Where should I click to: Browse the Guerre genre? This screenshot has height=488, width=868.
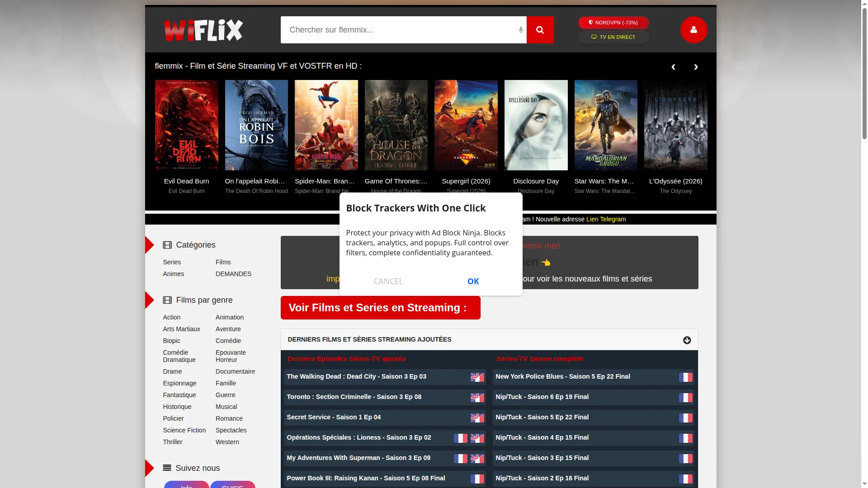pyautogui.click(x=226, y=395)
